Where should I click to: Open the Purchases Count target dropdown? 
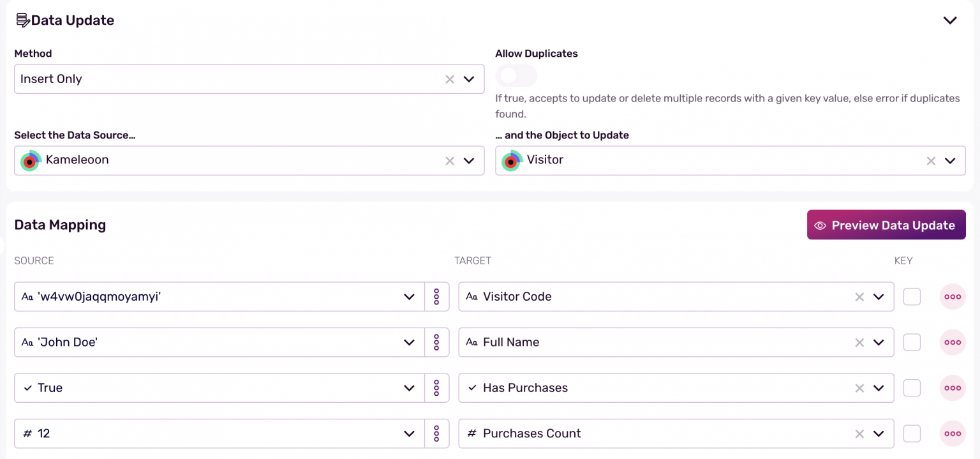coord(879,433)
